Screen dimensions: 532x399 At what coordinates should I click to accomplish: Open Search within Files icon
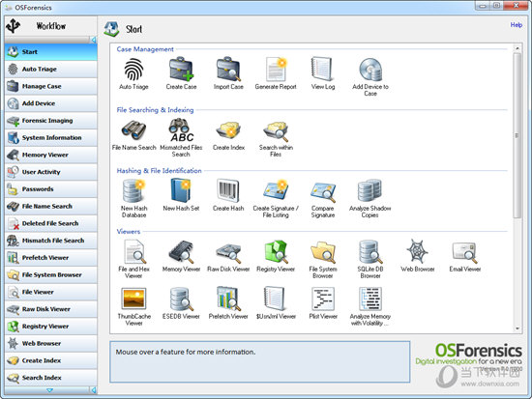(276, 130)
